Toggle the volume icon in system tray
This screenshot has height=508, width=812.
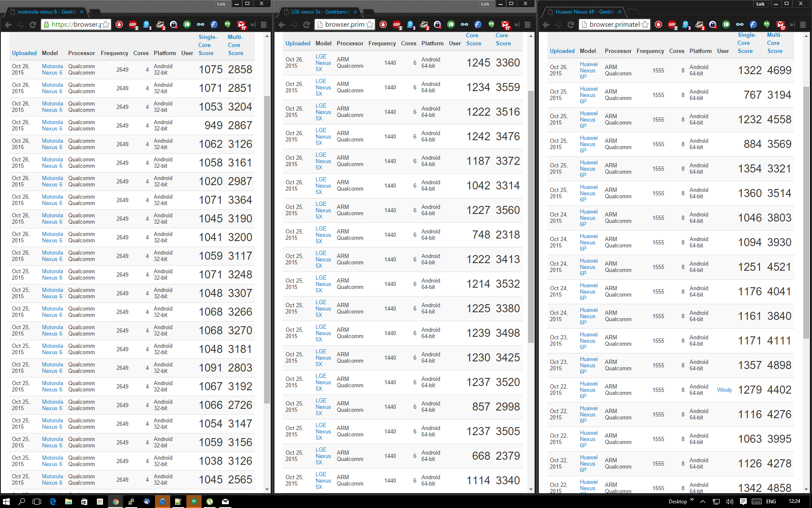coord(729,502)
